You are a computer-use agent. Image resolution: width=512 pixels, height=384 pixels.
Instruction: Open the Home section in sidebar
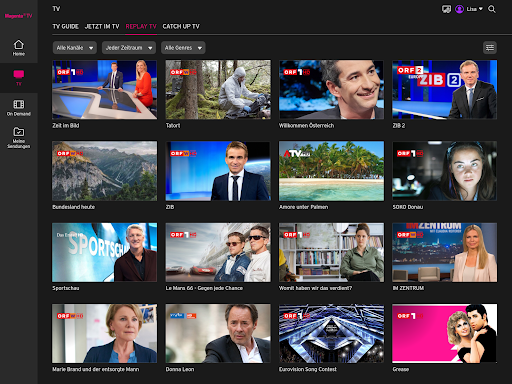click(19, 48)
